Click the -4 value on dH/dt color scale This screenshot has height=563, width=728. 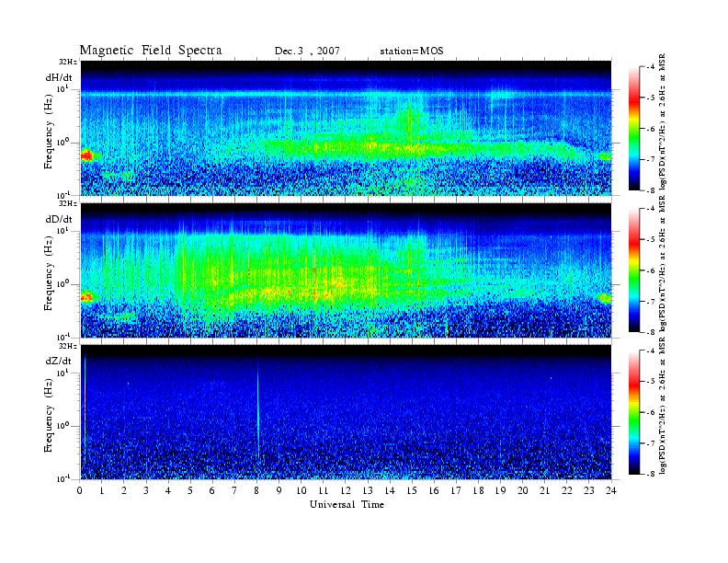pyautogui.click(x=651, y=67)
